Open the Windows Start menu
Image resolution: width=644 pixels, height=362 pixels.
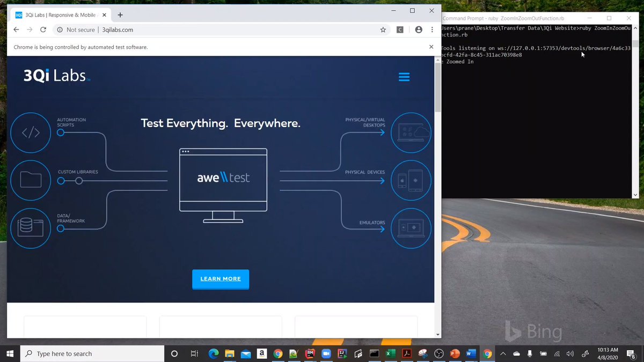click(x=10, y=353)
